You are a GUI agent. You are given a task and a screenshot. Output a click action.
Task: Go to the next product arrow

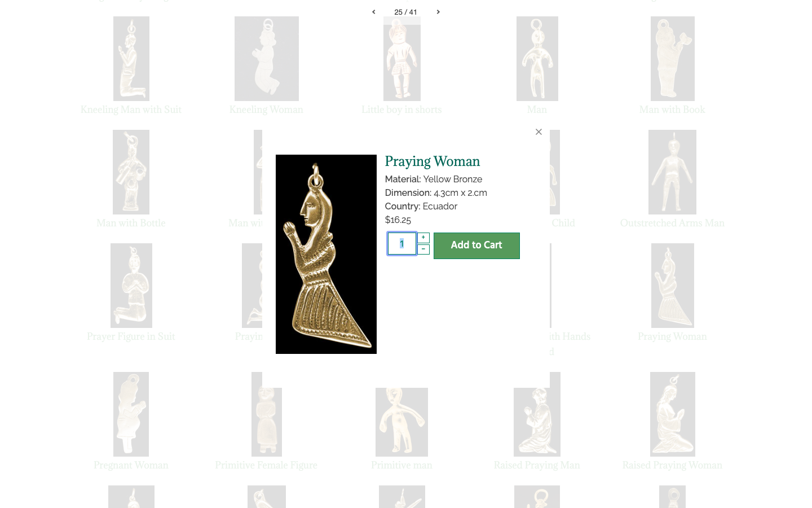438,12
